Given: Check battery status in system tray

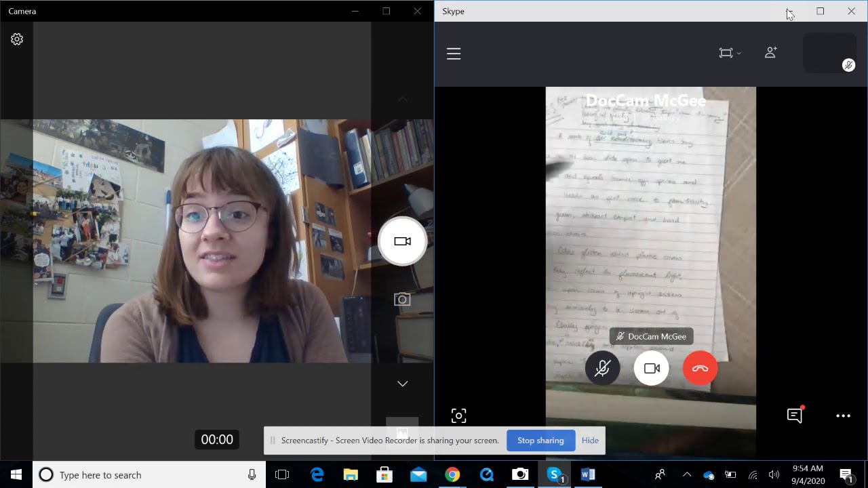Looking at the screenshot, I should [x=730, y=474].
